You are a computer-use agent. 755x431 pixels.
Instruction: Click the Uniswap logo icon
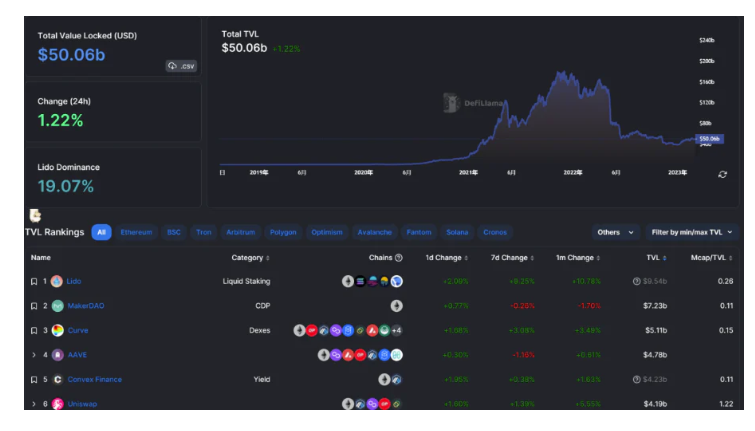tap(57, 404)
